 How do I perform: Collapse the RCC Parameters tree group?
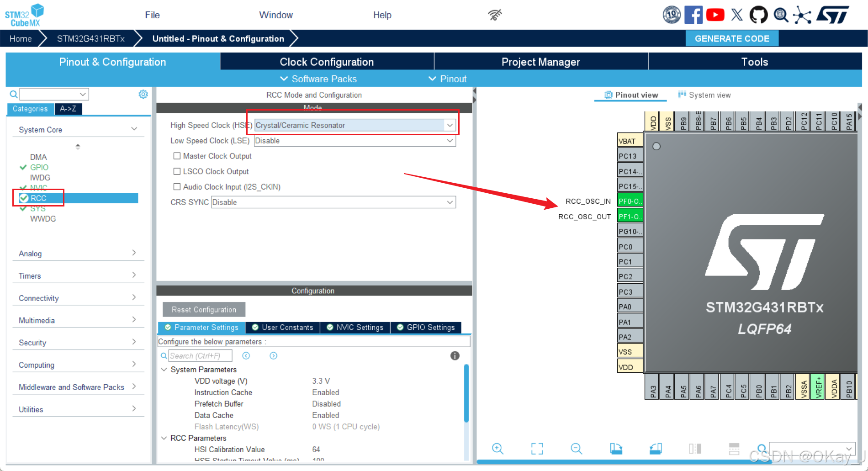pyautogui.click(x=164, y=438)
